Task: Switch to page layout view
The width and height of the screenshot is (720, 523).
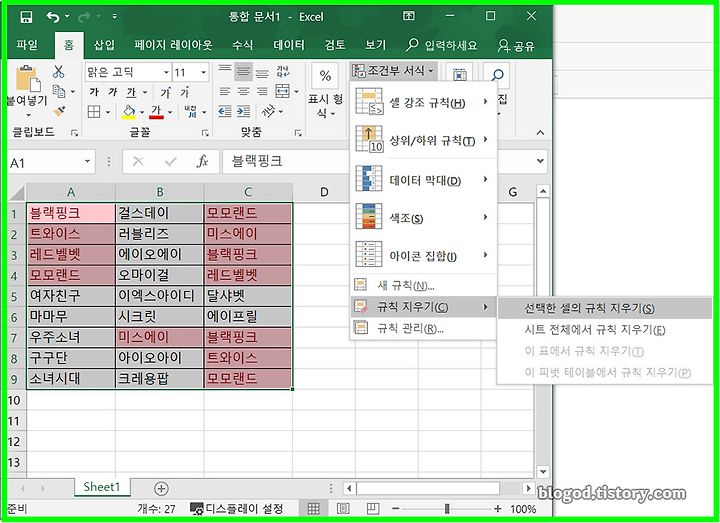Action: 343,508
